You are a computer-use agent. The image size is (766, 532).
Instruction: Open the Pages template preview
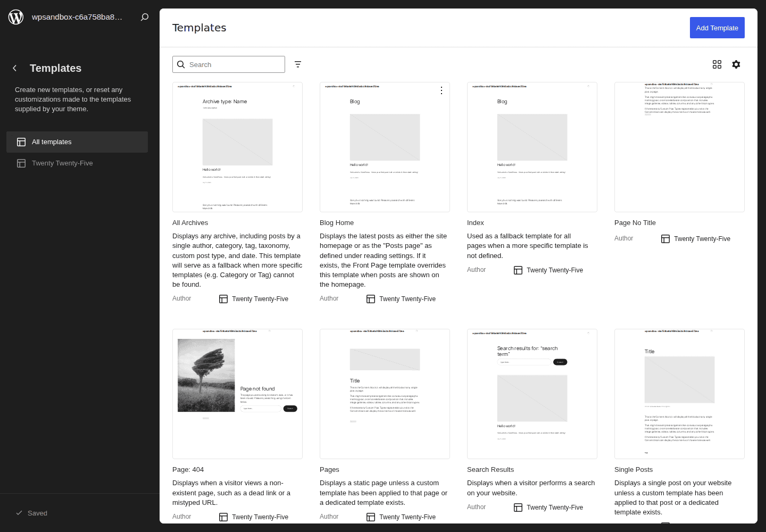click(x=385, y=394)
